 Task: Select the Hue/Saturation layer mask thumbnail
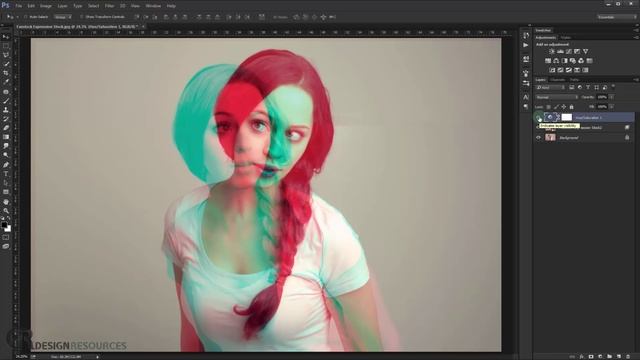[x=567, y=118]
